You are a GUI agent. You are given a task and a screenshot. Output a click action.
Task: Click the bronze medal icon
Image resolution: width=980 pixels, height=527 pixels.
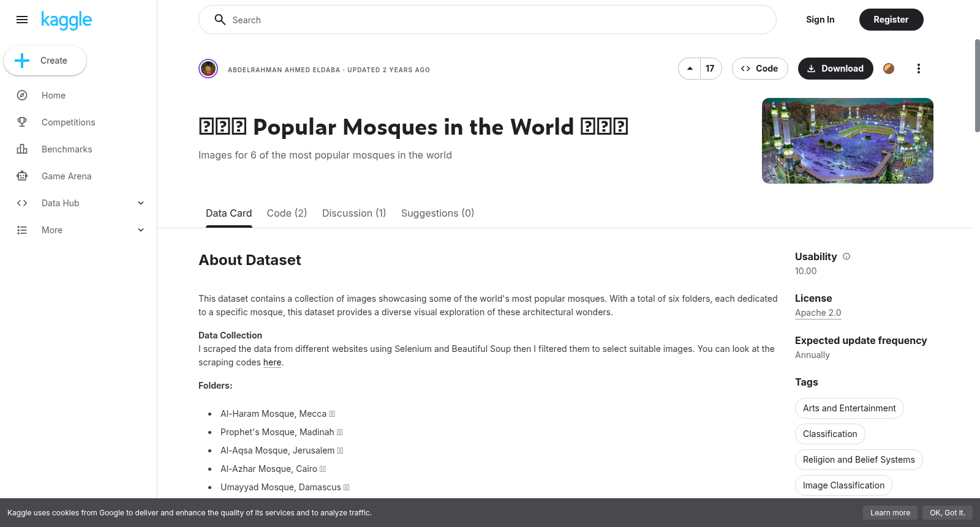coord(889,69)
